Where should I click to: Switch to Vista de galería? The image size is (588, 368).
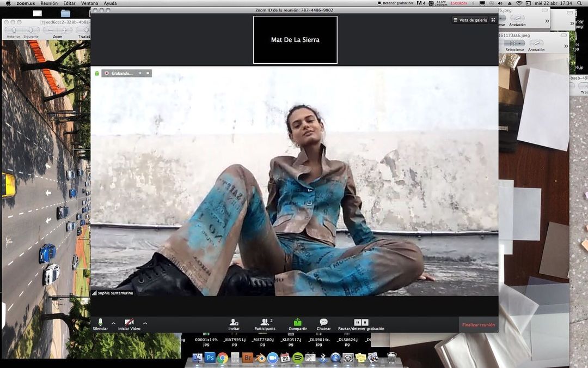(470, 20)
